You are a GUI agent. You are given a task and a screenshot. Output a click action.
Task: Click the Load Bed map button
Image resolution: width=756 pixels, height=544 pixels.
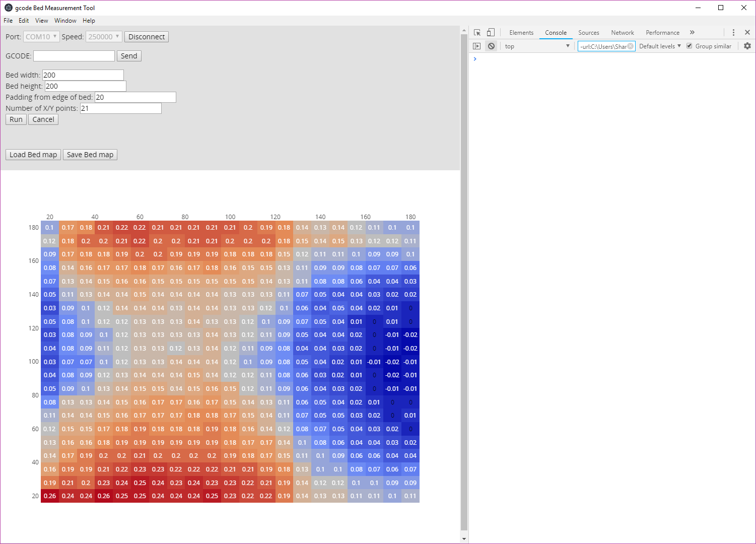point(33,155)
